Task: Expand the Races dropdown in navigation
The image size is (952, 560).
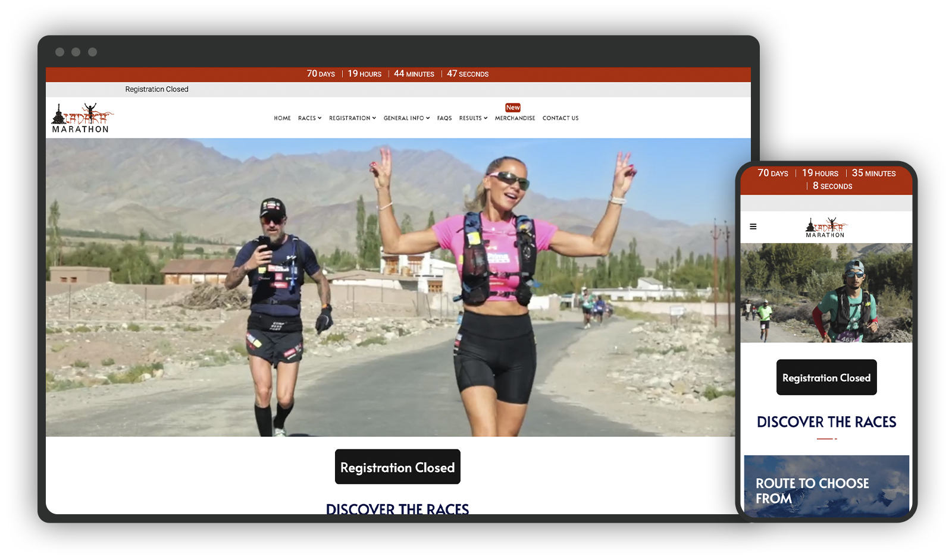Action: tap(309, 118)
